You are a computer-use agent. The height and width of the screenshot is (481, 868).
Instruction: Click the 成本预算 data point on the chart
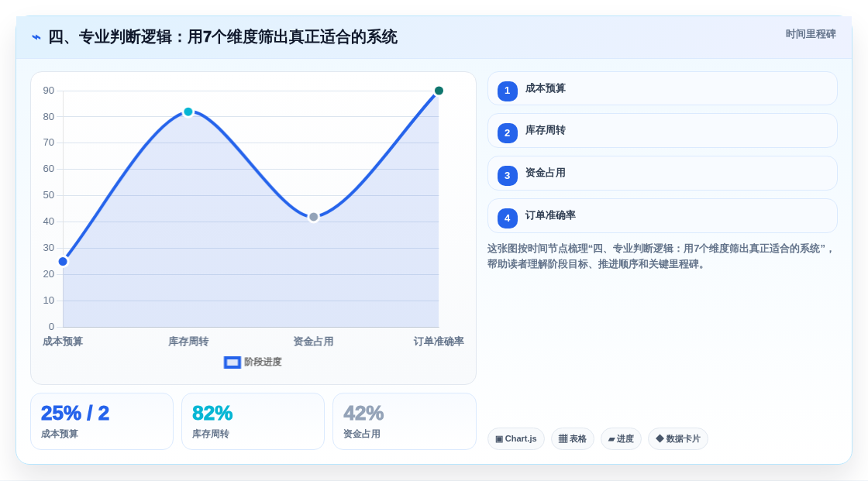click(63, 261)
